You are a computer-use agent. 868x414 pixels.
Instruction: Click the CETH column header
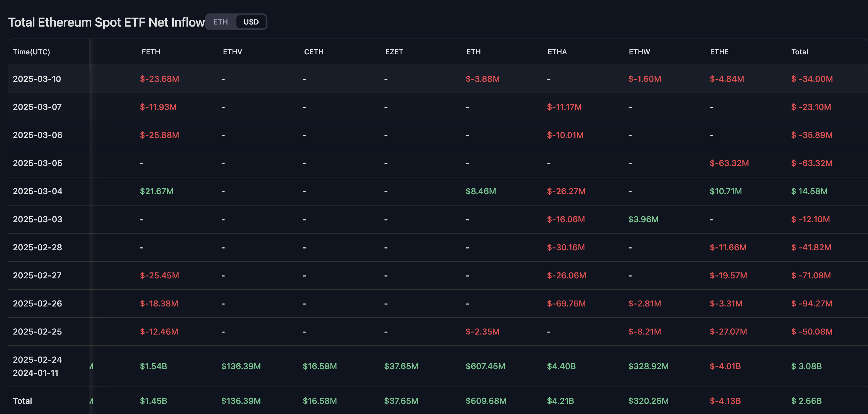[314, 52]
